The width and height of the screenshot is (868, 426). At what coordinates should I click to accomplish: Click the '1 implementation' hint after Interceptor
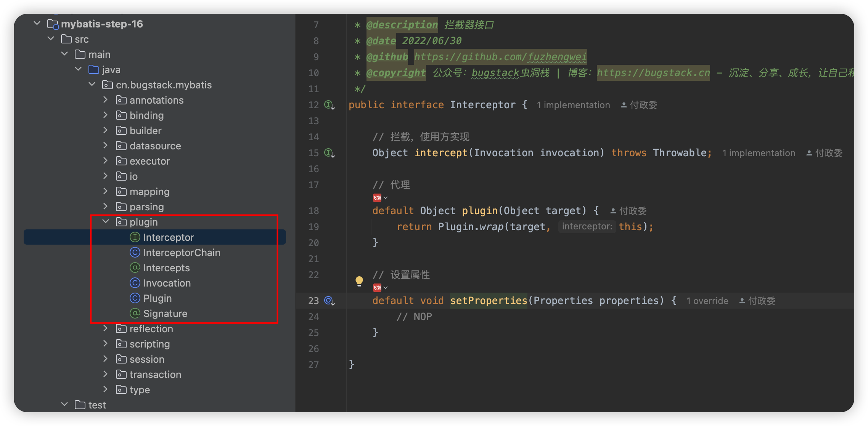[573, 105]
